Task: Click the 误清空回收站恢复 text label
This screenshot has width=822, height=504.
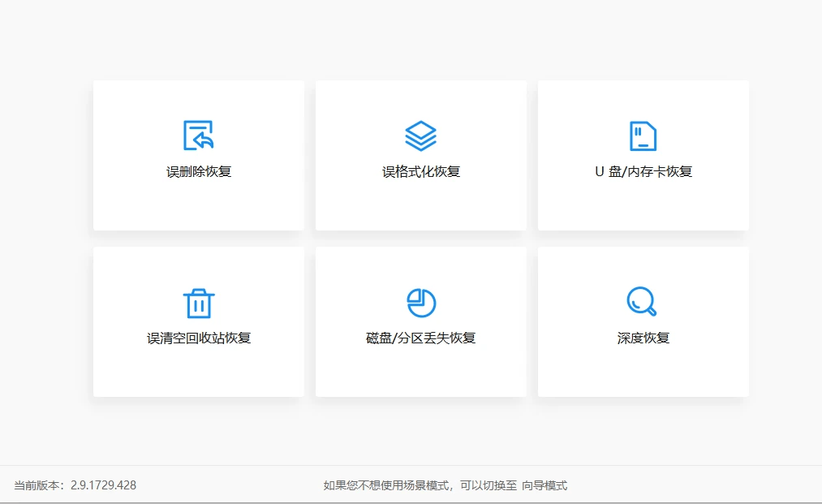Action: point(199,338)
